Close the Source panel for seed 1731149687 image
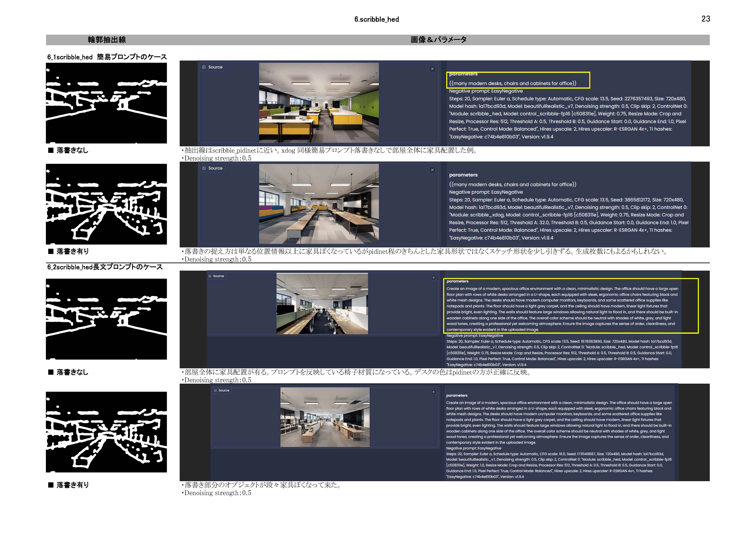Screen dimensions: 756x535 (433, 392)
